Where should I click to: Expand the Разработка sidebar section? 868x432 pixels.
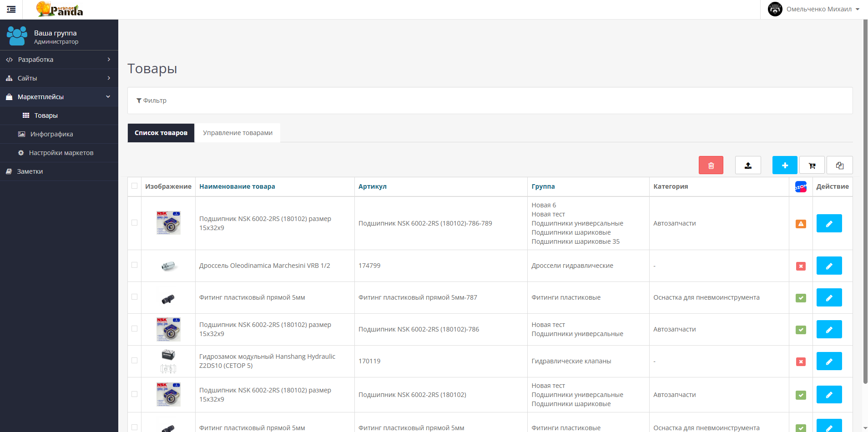[59, 60]
